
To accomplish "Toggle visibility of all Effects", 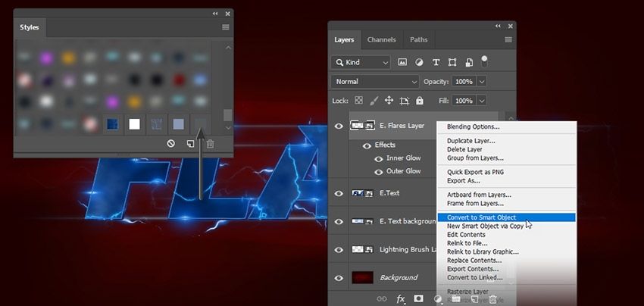I will (367, 146).
